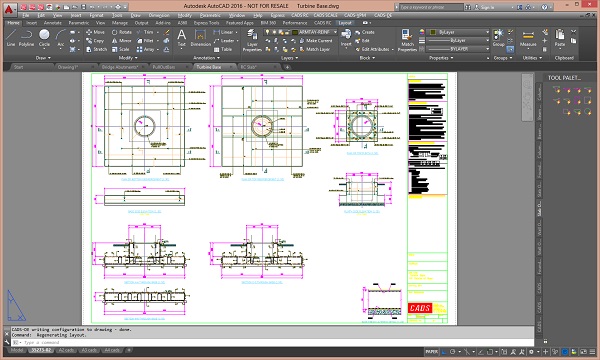Expand the Annotation panel
The image size is (600, 360).
206,58
